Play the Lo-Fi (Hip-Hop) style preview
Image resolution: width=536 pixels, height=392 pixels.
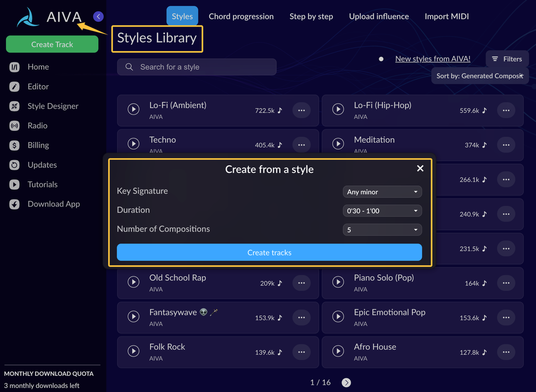tap(338, 109)
